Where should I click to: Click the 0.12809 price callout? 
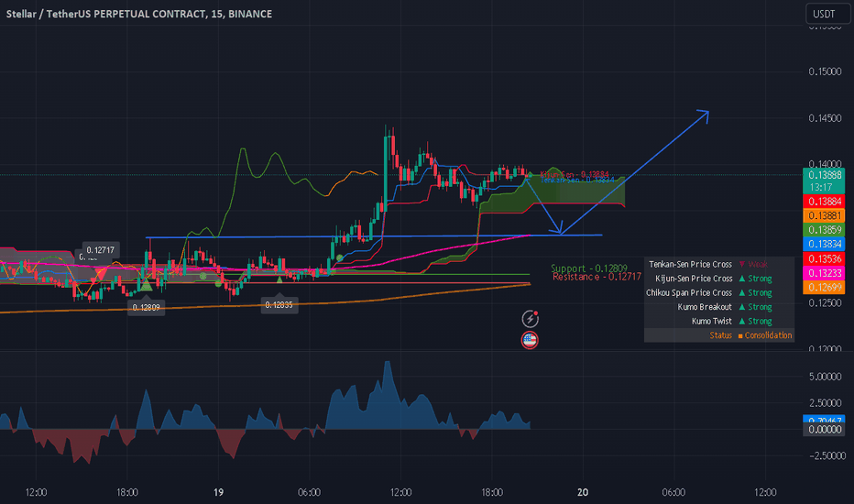(x=146, y=307)
